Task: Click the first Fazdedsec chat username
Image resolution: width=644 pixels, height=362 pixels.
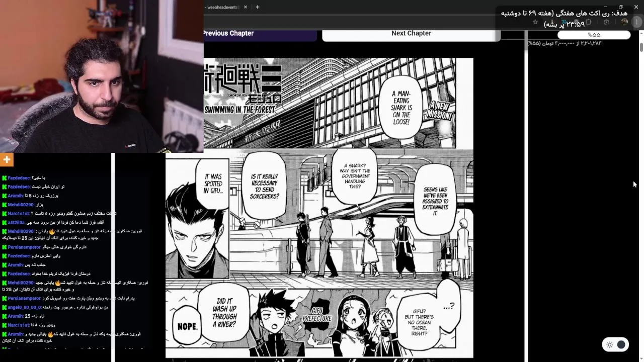Action: point(19,178)
